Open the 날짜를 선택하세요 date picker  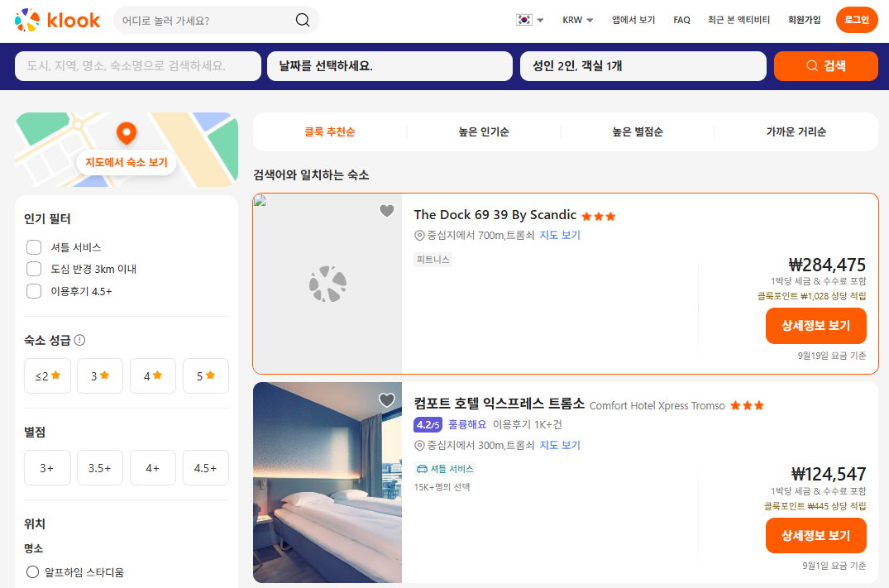tap(390, 66)
